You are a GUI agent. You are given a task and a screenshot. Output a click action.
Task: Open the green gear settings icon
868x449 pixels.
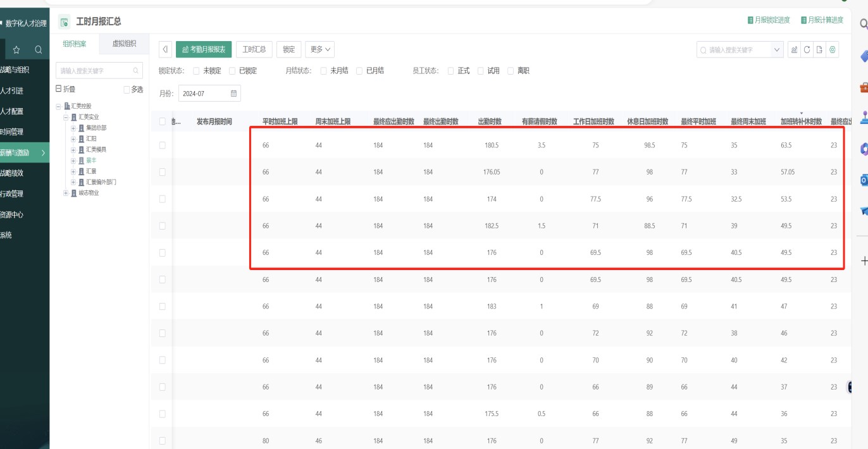833,50
